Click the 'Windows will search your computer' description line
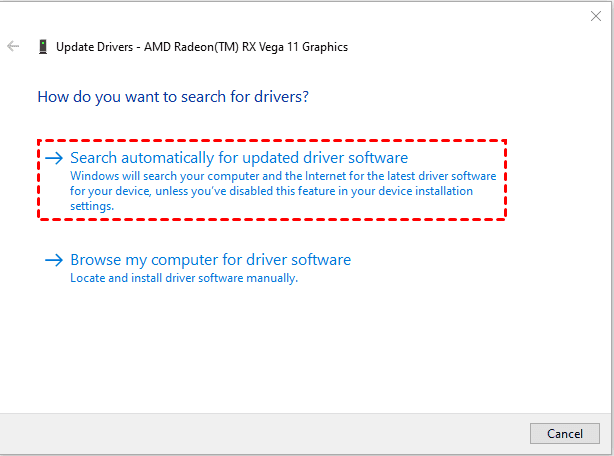 pos(289,176)
